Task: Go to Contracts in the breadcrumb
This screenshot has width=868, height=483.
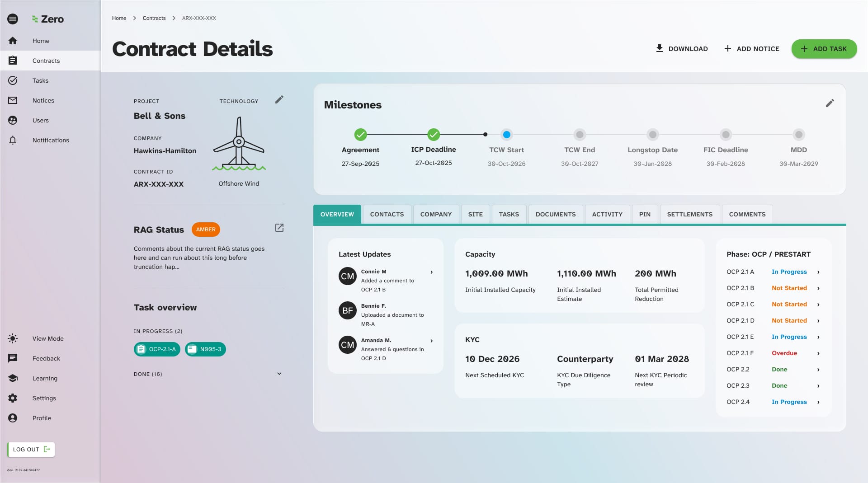Action: pos(154,18)
